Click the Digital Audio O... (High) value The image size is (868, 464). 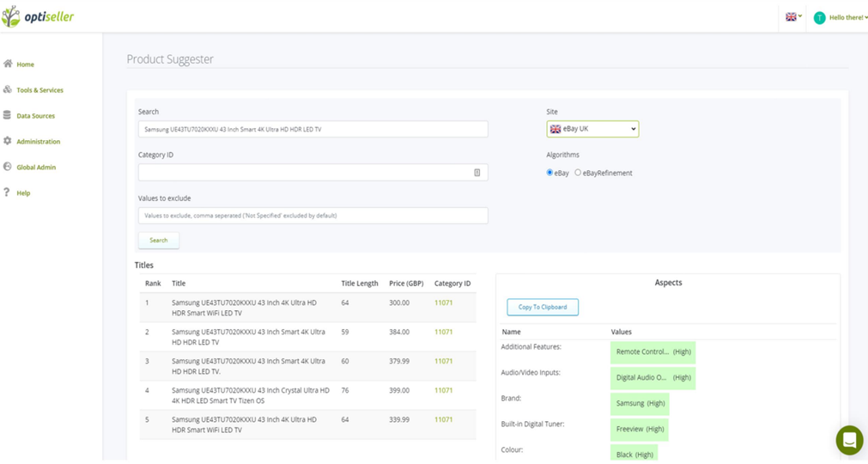pyautogui.click(x=653, y=377)
